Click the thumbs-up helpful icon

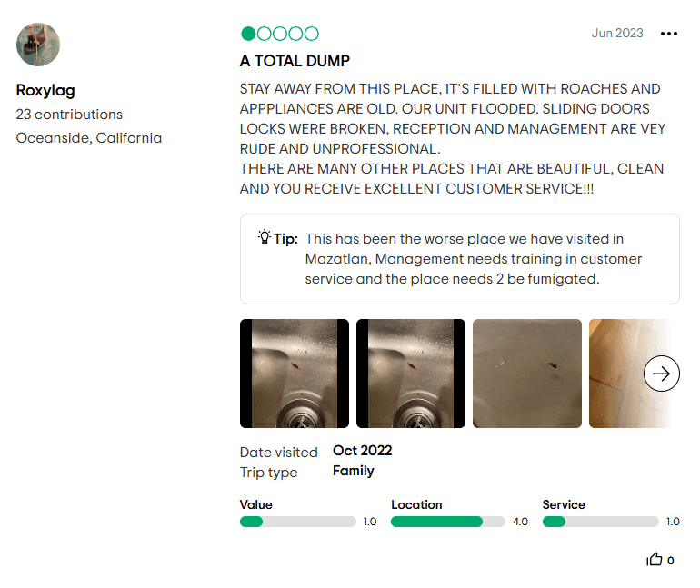[x=655, y=560]
